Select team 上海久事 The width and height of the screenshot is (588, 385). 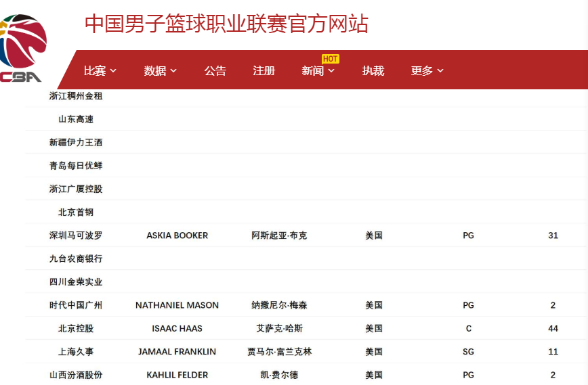click(x=76, y=352)
